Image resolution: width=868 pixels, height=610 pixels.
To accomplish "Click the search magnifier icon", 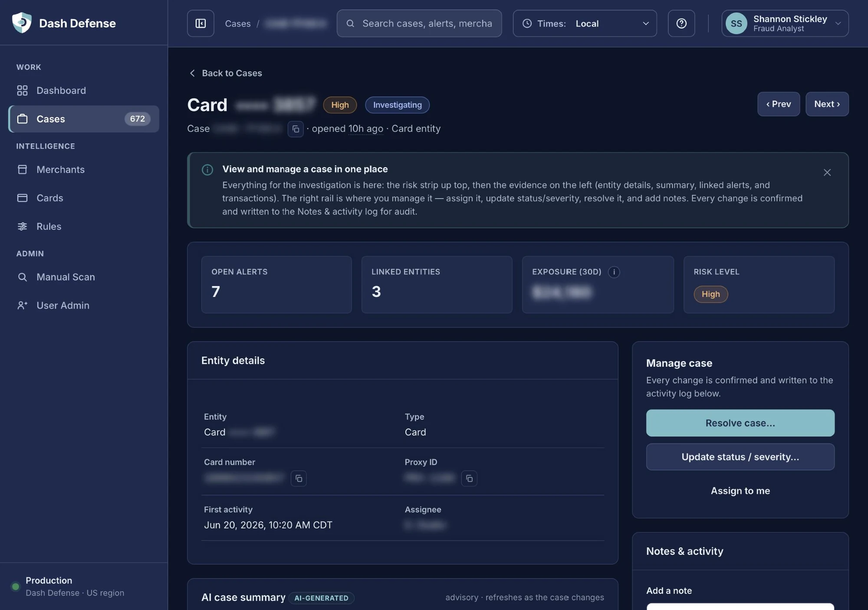I will point(350,23).
